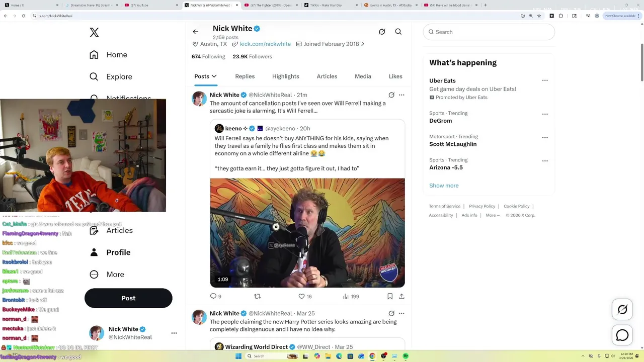Play the Will Ferrell video thumbnail
Image resolution: width=644 pixels, height=362 pixels.
[307, 233]
